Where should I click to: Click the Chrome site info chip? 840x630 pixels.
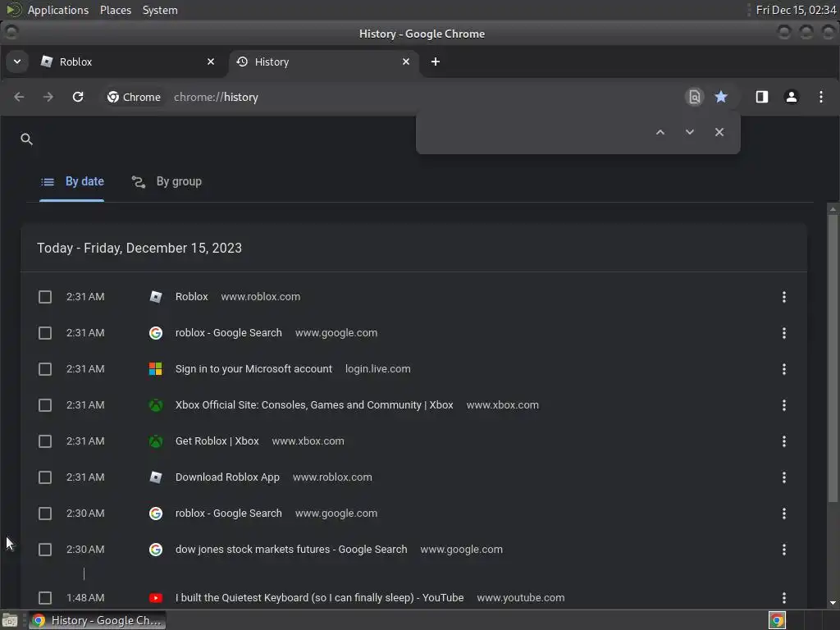(x=134, y=97)
